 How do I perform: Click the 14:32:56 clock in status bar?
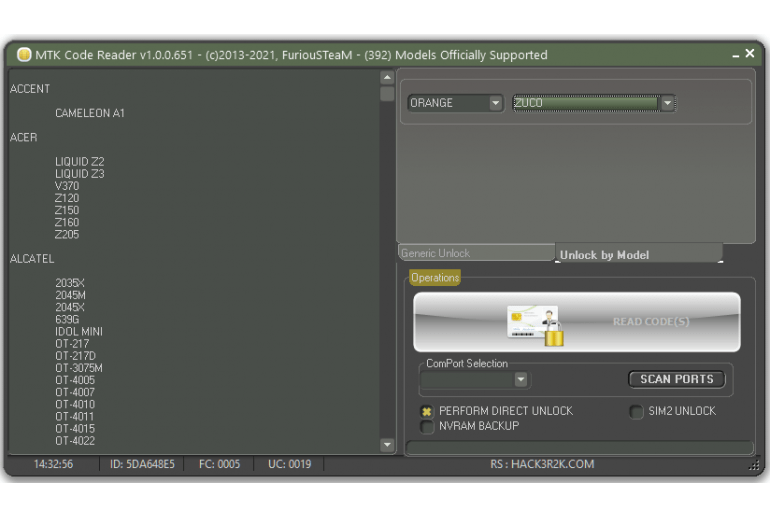coord(54,464)
